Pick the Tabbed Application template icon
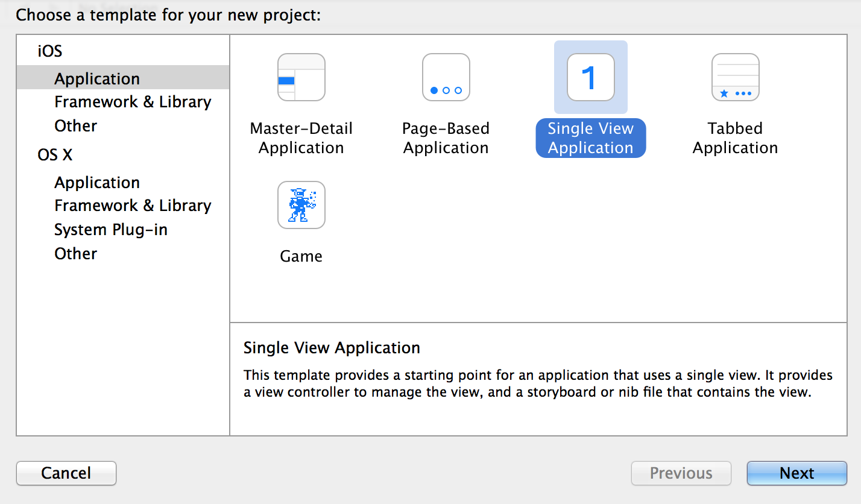861x504 pixels. (x=736, y=77)
